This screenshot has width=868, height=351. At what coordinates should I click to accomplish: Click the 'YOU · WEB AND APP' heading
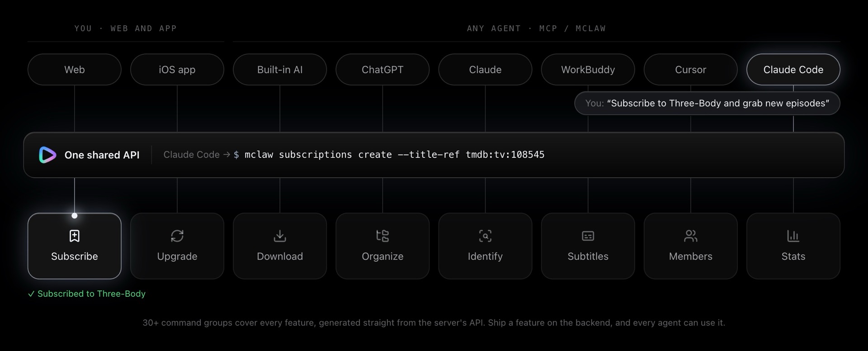[x=126, y=28]
